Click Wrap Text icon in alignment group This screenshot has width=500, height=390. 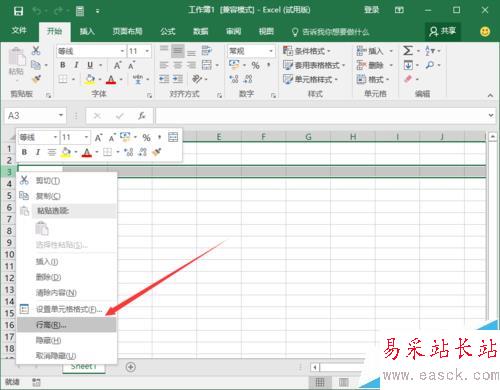(x=207, y=51)
